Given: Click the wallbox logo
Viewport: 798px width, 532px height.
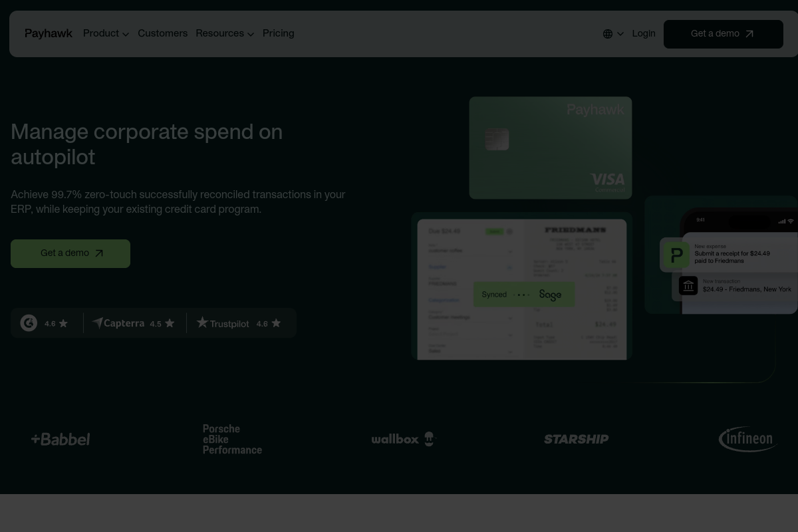Looking at the screenshot, I should click(x=403, y=439).
